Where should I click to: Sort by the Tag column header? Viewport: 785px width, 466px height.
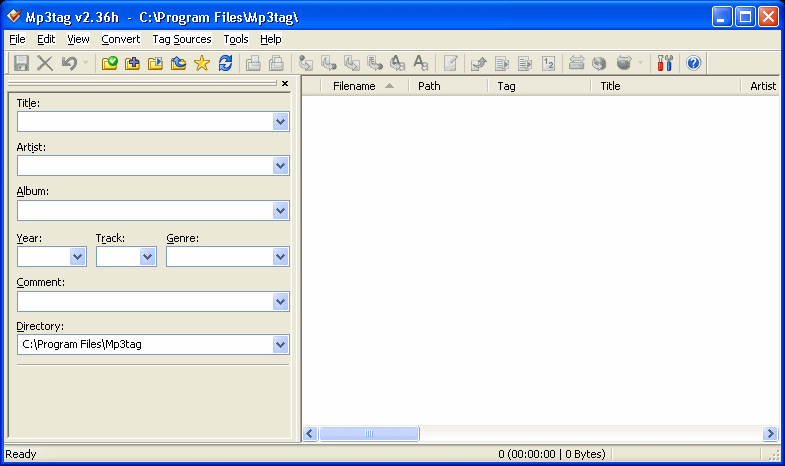coord(540,86)
